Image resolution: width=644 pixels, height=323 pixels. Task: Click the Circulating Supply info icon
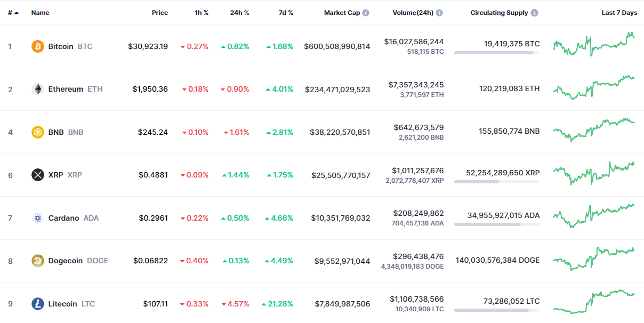coord(534,13)
